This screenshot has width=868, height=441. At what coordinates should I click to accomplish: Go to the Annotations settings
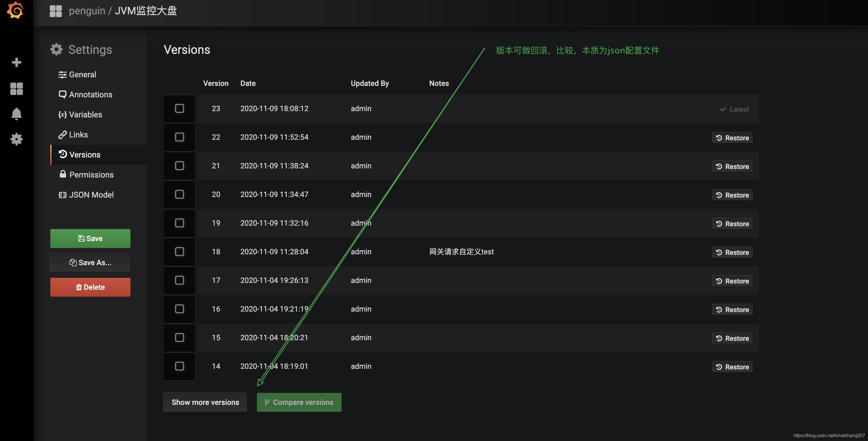(x=90, y=94)
